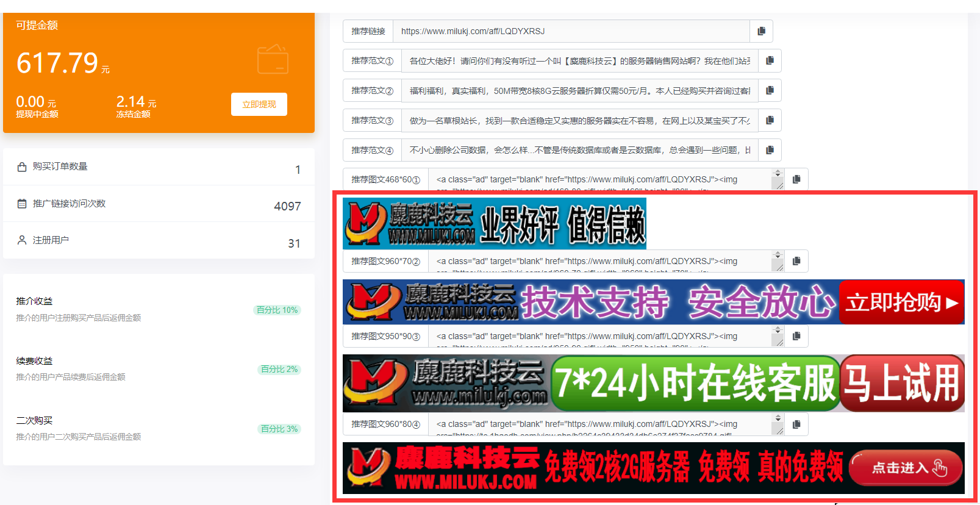980x505 pixels.
Task: Copy the 推荐链接 referral URL
Action: click(x=761, y=31)
